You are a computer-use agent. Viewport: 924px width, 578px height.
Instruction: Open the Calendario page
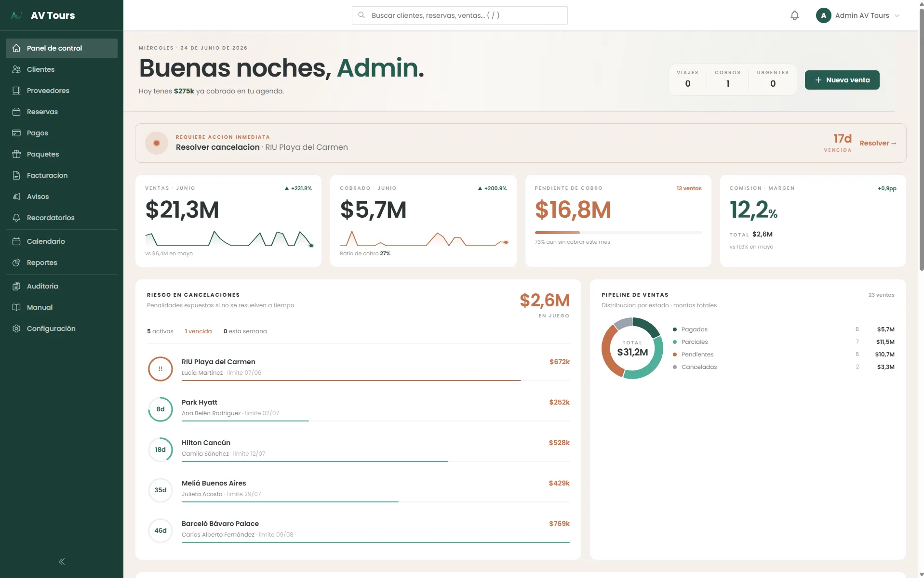click(62, 241)
